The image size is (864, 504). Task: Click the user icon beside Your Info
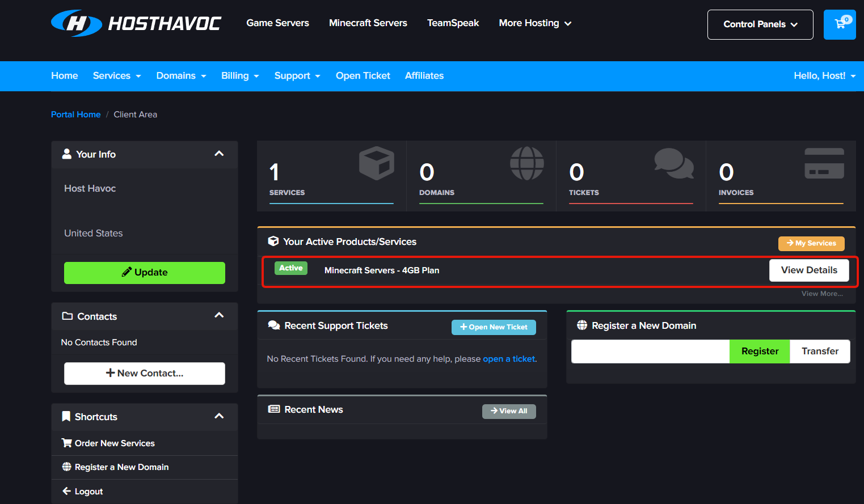(67, 154)
